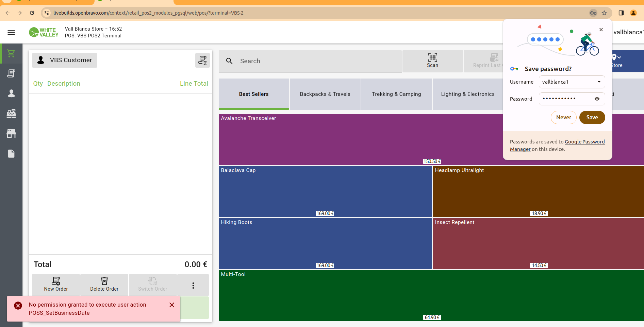Select the shopping cart sidebar icon
This screenshot has width=644, height=327.
[11, 53]
